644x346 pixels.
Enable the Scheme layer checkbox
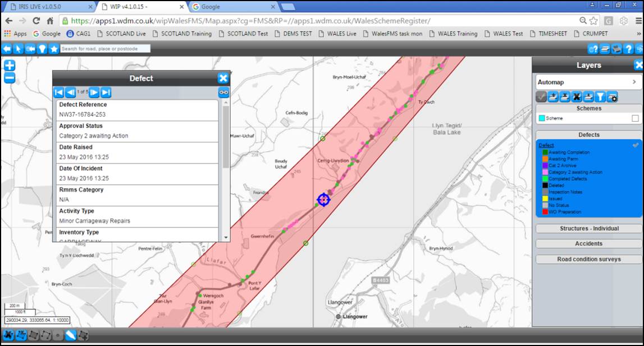point(635,119)
